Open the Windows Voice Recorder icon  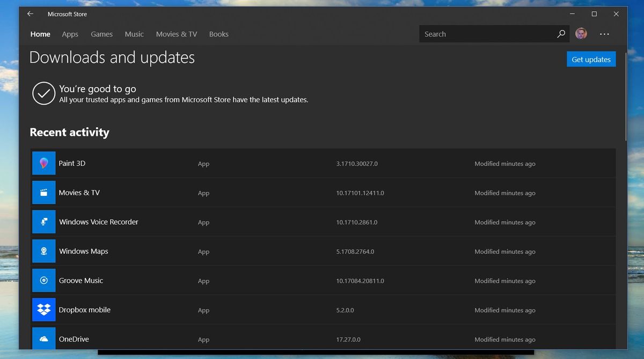pos(43,222)
